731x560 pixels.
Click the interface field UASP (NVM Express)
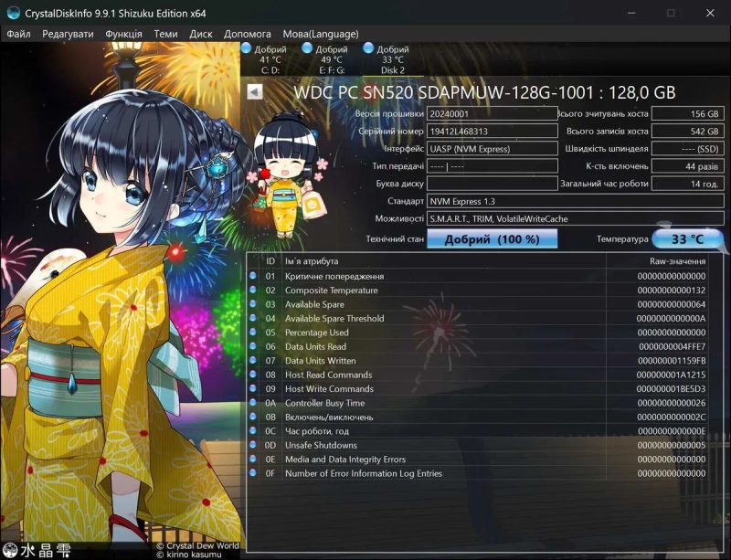(493, 149)
